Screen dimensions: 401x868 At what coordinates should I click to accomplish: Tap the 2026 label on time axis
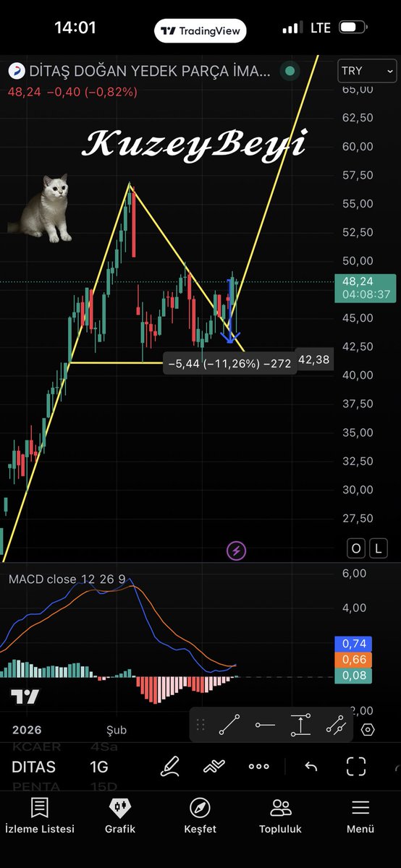coord(27,730)
